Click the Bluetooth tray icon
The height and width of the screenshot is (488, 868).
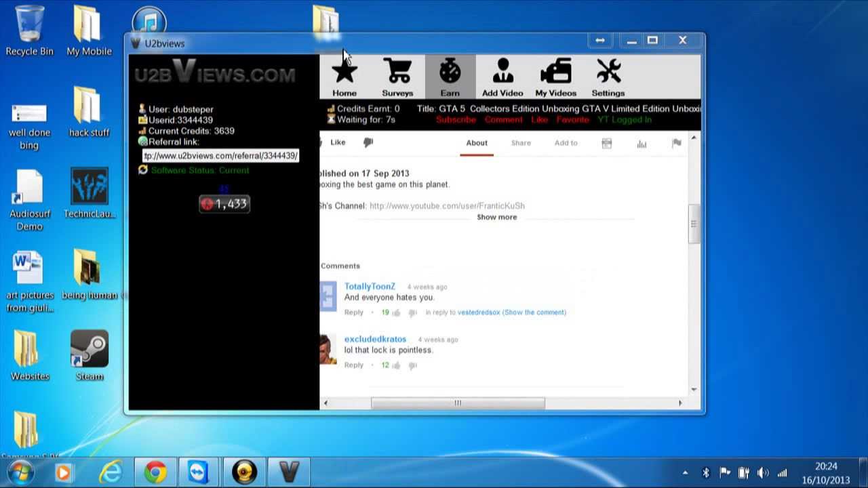pos(705,473)
